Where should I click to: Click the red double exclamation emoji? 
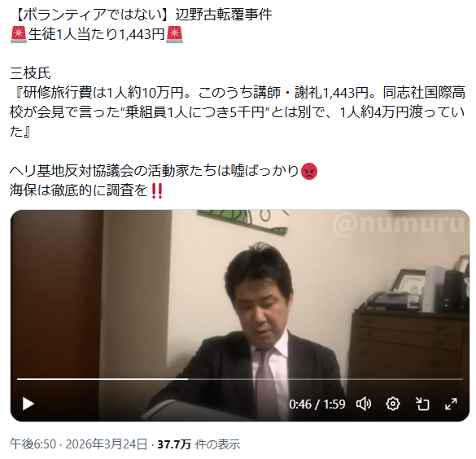tap(157, 191)
